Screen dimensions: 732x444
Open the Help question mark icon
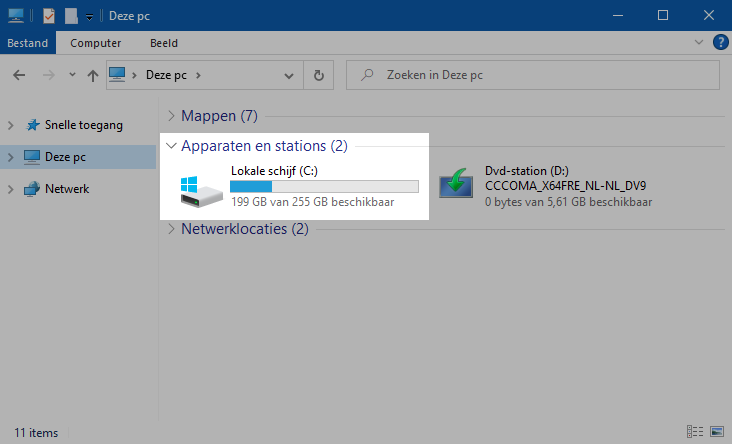[x=720, y=43]
